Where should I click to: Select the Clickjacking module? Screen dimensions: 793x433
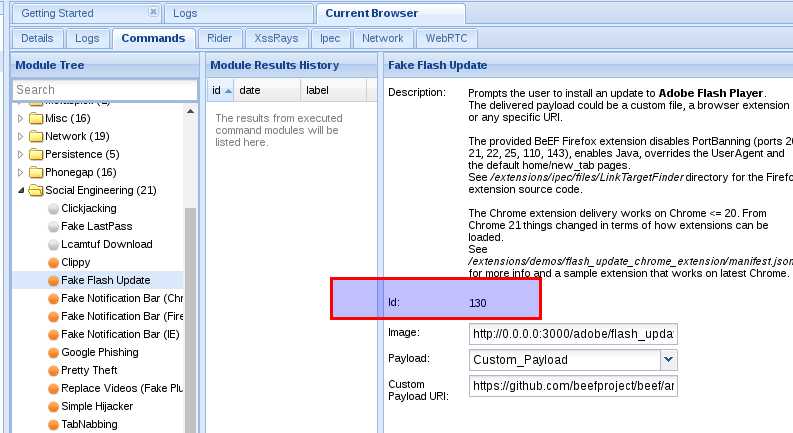(x=89, y=208)
